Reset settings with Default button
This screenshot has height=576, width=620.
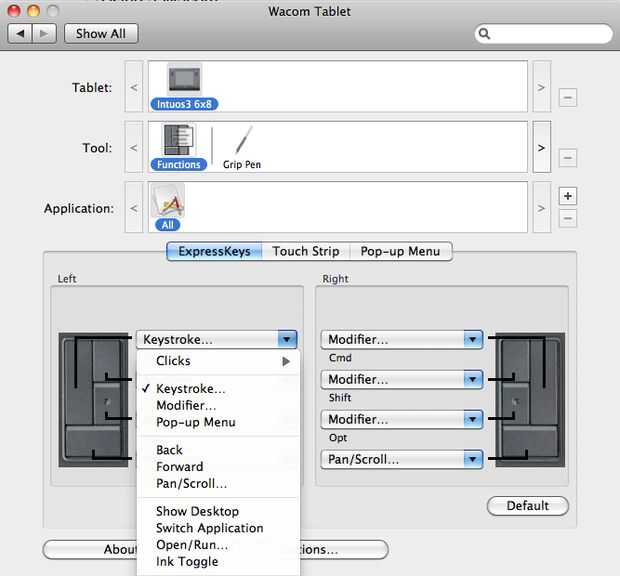point(527,506)
